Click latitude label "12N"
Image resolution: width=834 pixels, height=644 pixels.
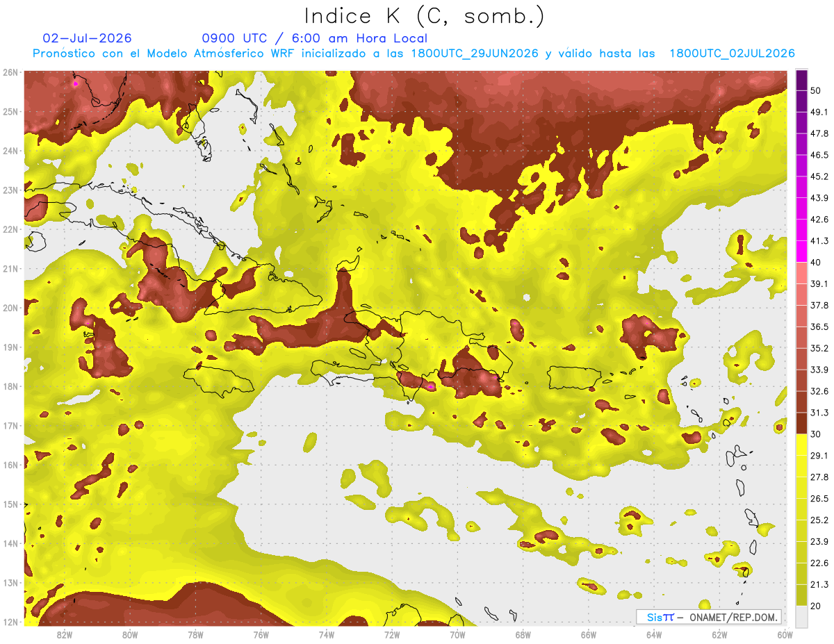(x=10, y=622)
